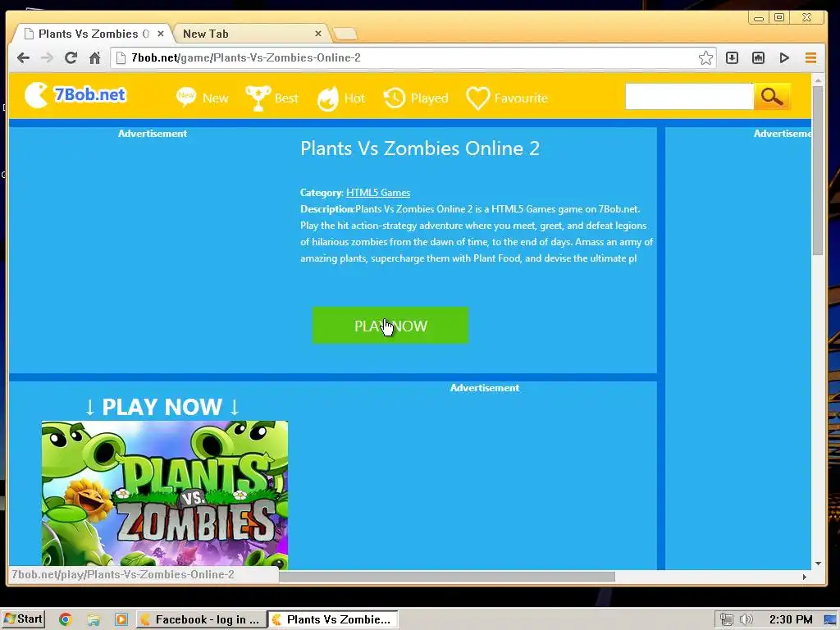
Task: Open the browser home page icon
Action: pyautogui.click(x=95, y=58)
